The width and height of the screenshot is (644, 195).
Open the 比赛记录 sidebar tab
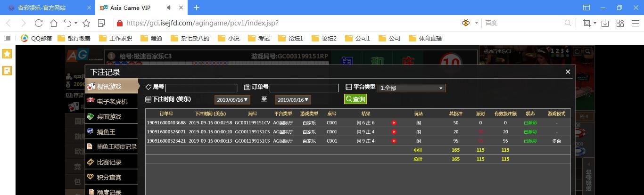(x=112, y=162)
